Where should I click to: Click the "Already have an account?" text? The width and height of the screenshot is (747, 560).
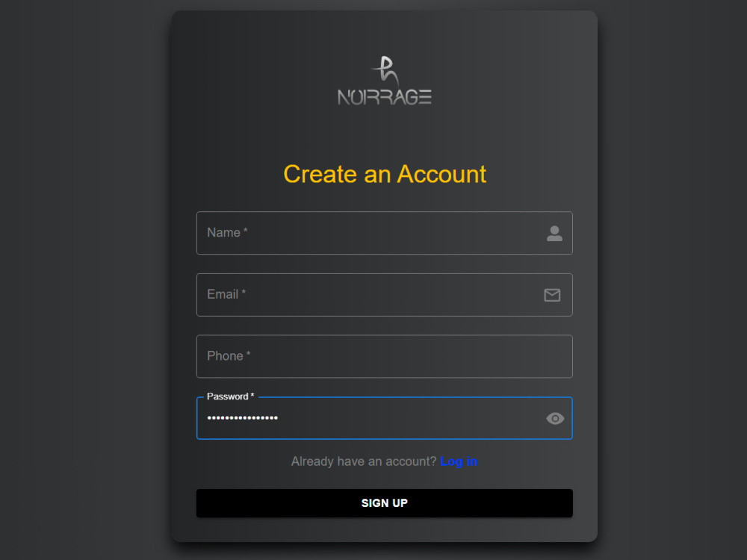[x=364, y=461]
